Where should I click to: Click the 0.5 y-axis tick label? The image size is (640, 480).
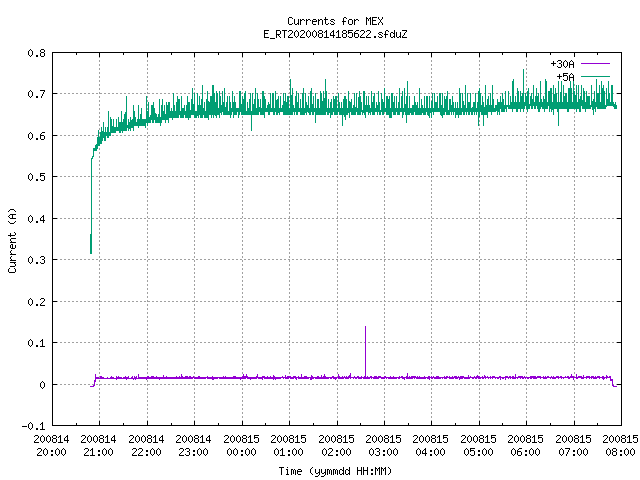pos(36,177)
